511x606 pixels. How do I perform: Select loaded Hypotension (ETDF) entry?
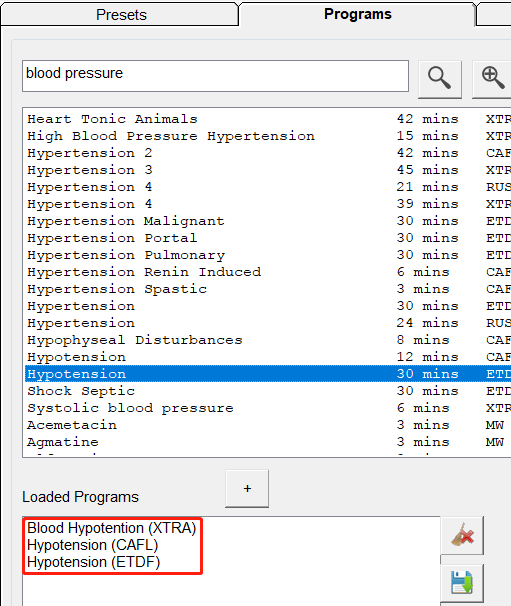[94, 562]
